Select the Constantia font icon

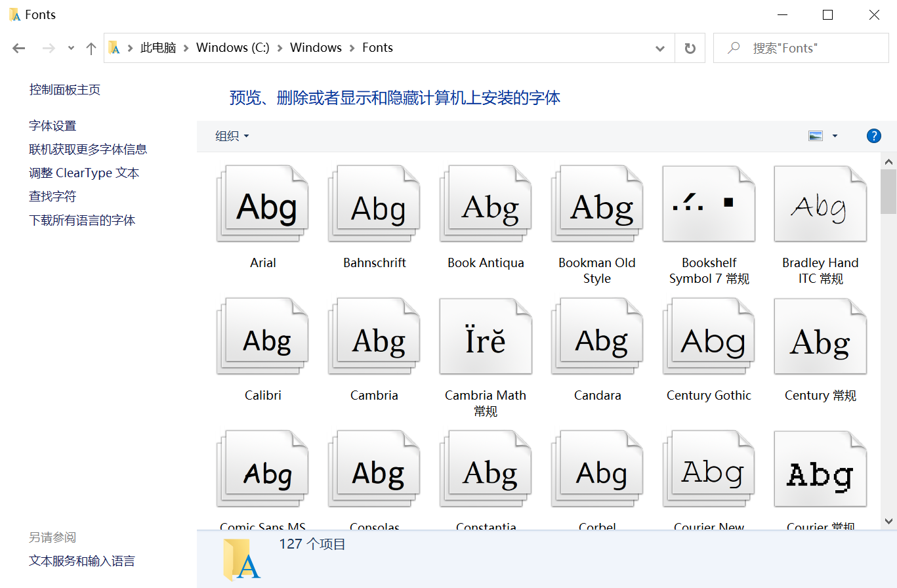coord(486,469)
